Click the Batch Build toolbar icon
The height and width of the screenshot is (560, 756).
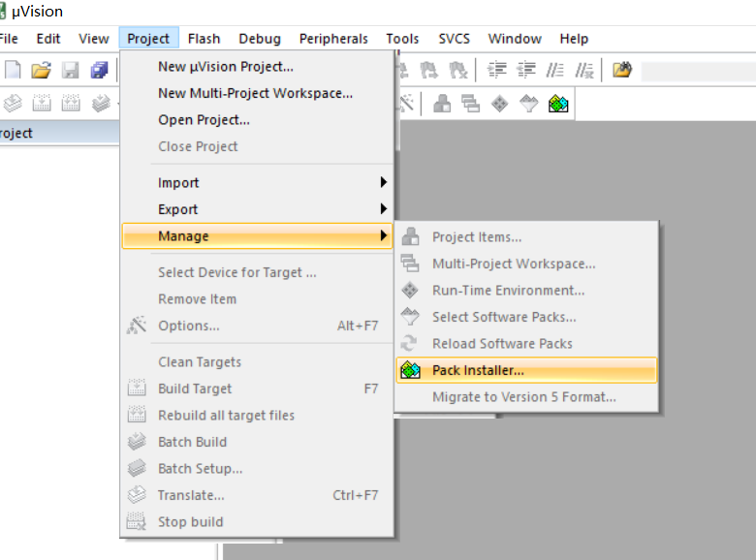click(x=101, y=103)
